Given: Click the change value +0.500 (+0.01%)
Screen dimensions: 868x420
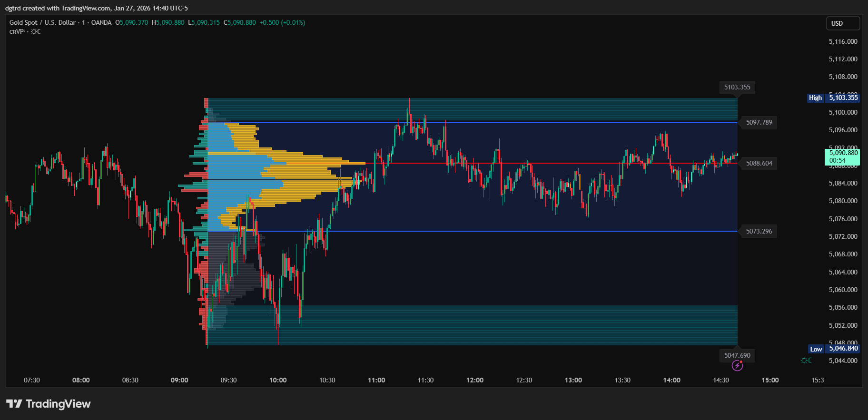Looking at the screenshot, I should pyautogui.click(x=282, y=22).
